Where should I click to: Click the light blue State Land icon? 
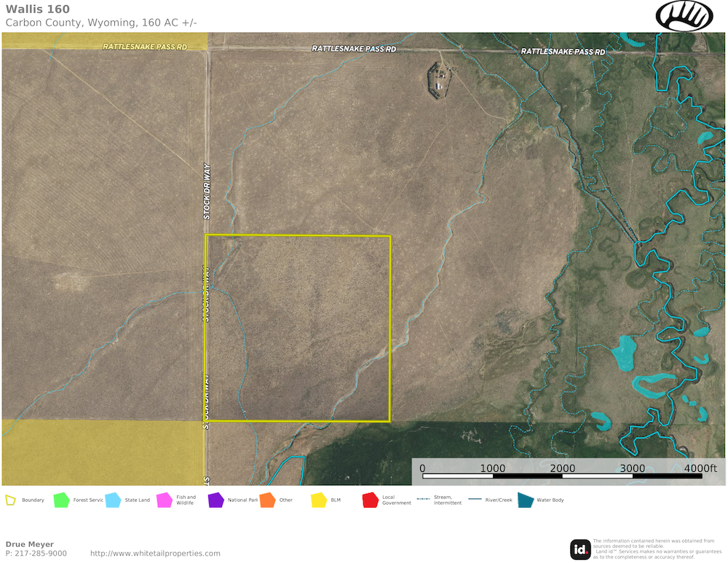tap(113, 500)
